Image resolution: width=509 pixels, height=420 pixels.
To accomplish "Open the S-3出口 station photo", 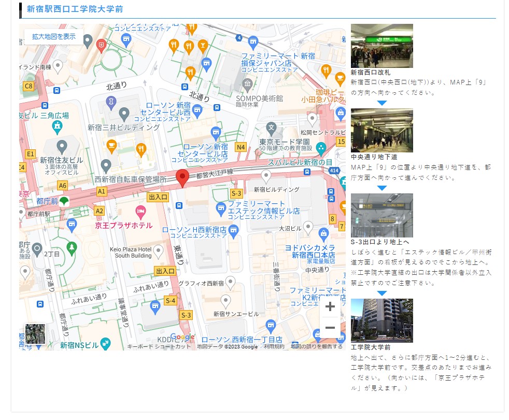I will pos(381,215).
